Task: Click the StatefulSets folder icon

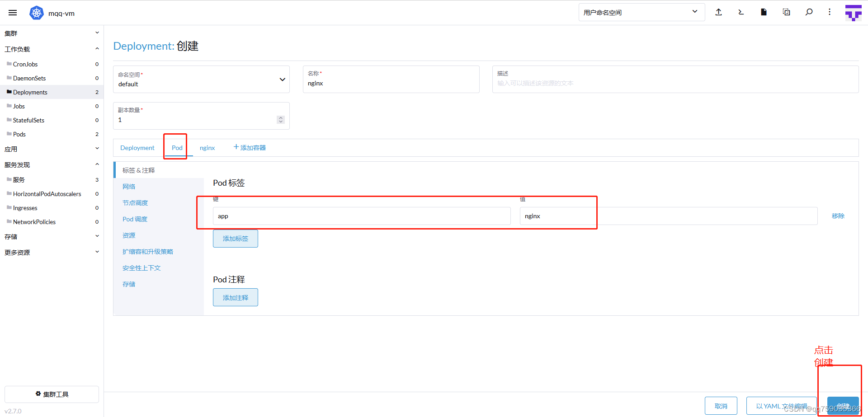Action: (9, 120)
